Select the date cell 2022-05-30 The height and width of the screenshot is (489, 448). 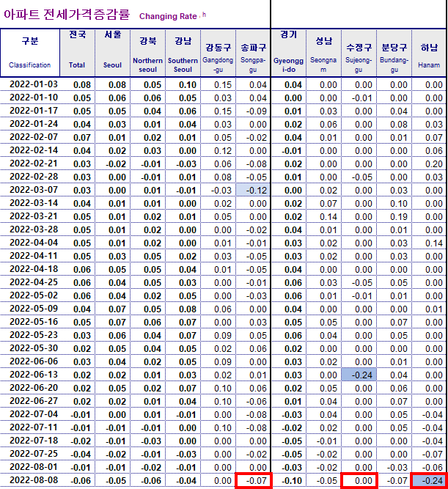coord(34,348)
